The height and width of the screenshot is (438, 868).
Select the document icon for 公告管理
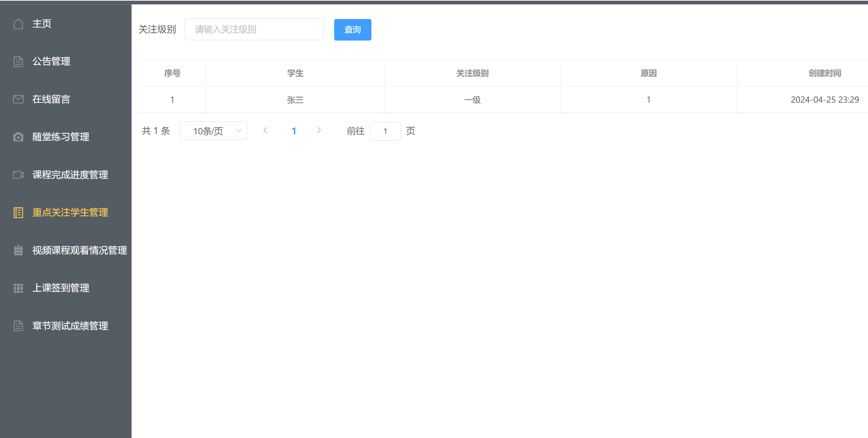point(18,61)
